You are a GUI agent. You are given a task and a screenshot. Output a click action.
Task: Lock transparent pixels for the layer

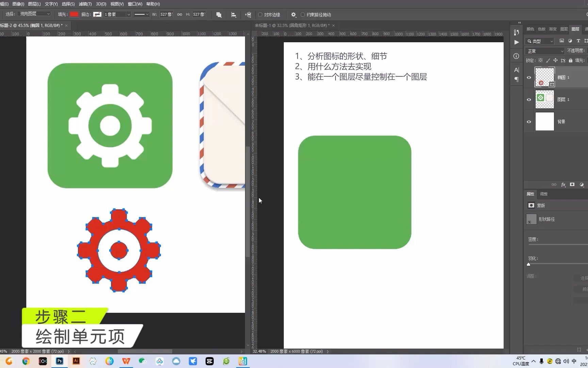541,60
